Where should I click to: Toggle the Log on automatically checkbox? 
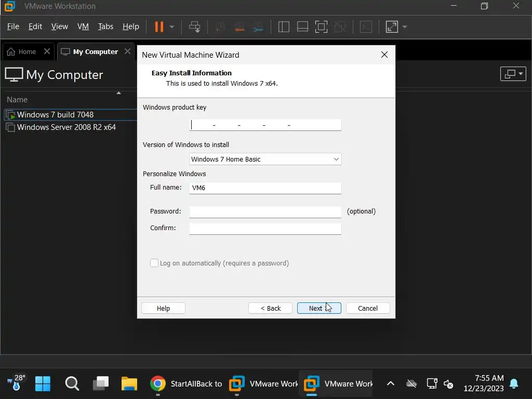[154, 263]
